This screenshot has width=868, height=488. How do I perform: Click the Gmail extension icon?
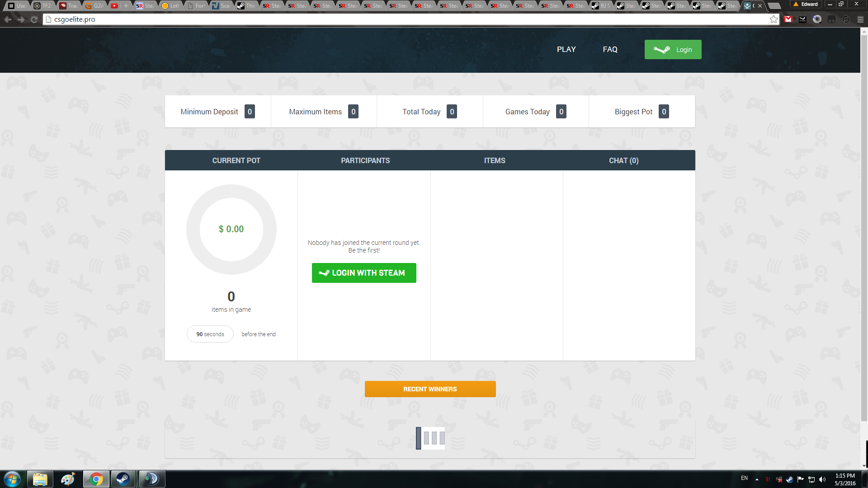(x=788, y=19)
